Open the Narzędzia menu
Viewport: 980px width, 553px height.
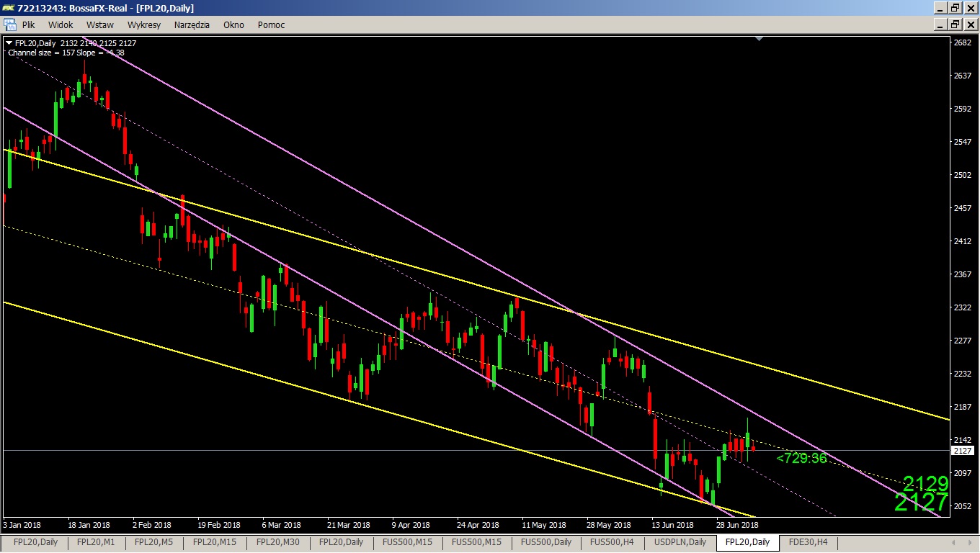(x=192, y=24)
